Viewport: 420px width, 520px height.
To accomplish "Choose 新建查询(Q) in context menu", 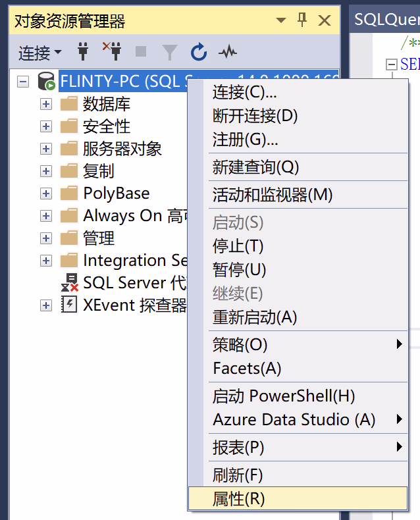I will click(x=255, y=167).
